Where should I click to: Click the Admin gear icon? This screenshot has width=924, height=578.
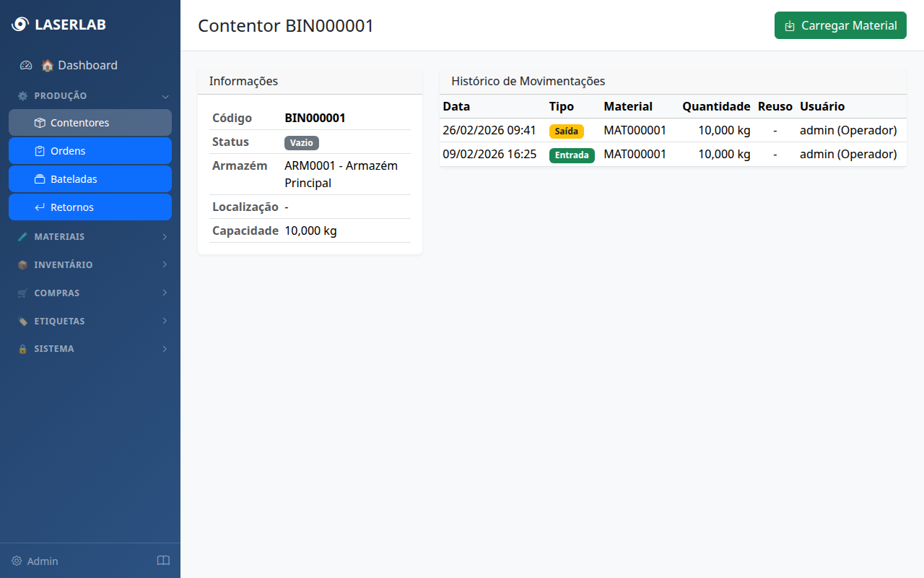17,561
